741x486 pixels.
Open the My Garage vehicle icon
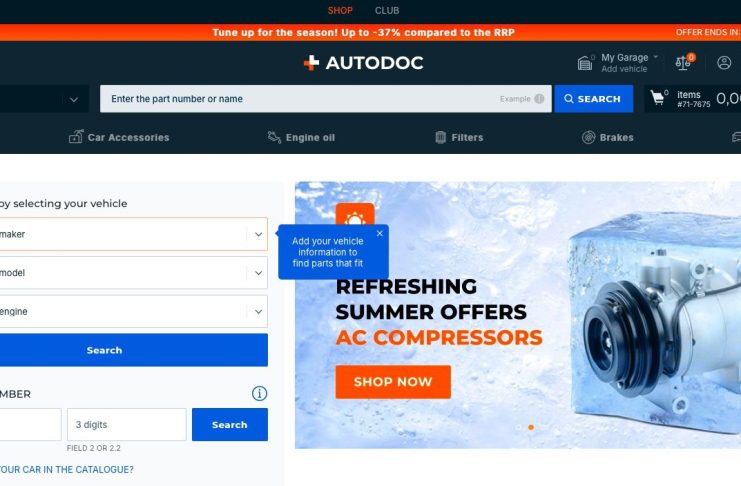pos(585,63)
